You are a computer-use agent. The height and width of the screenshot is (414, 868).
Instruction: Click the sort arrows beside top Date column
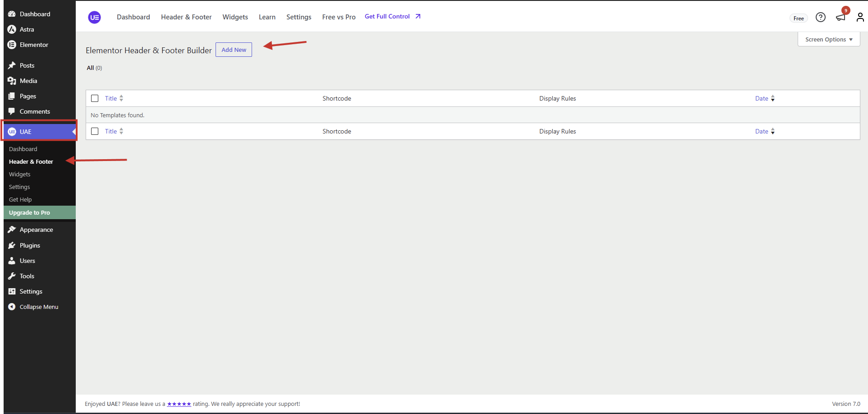773,98
